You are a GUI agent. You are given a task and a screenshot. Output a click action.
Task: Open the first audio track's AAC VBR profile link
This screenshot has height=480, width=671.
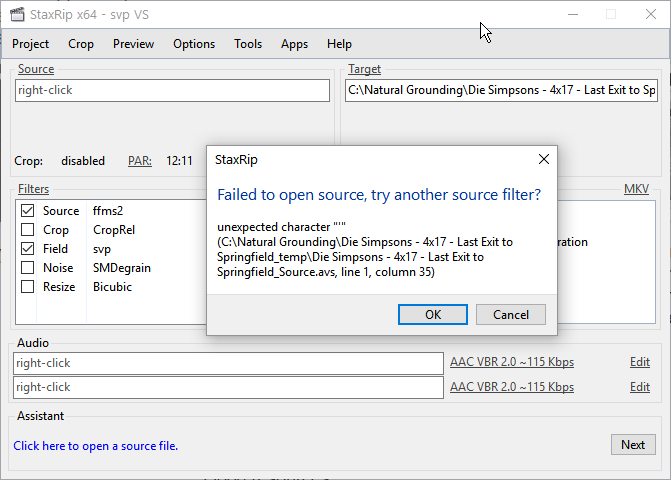pyautogui.click(x=512, y=363)
